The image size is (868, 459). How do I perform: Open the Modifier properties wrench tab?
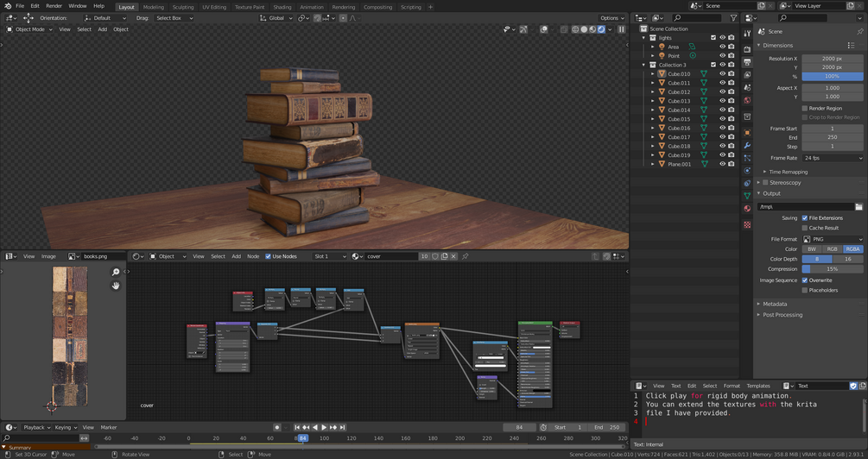(747, 146)
